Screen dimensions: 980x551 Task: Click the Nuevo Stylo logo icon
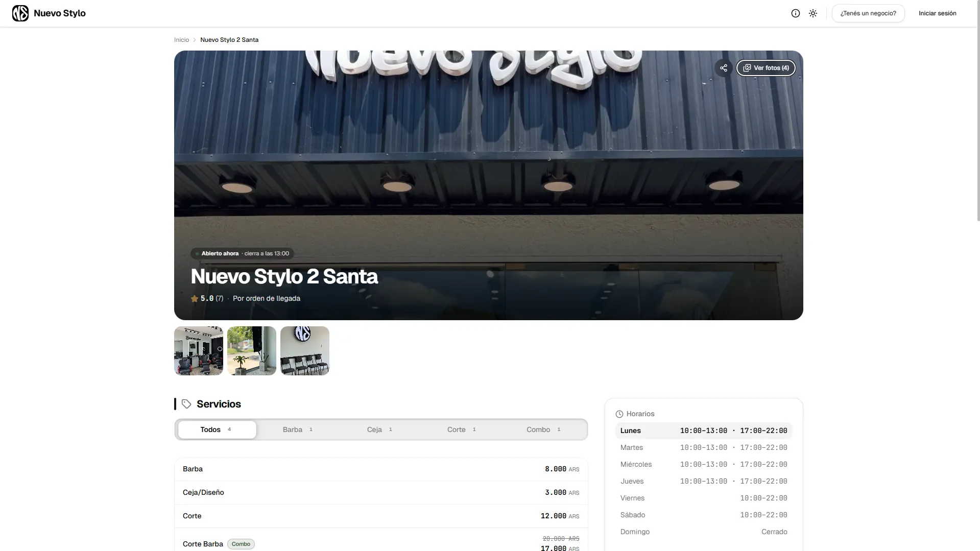coord(20,13)
